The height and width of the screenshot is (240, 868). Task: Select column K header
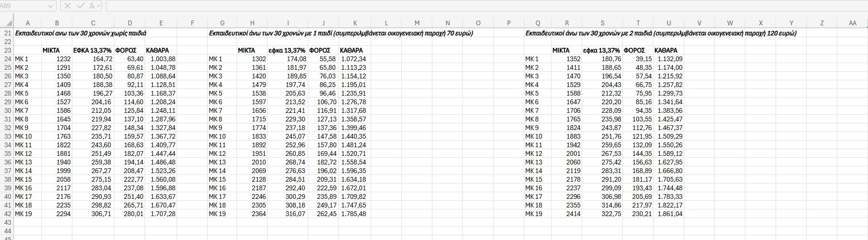(x=355, y=23)
